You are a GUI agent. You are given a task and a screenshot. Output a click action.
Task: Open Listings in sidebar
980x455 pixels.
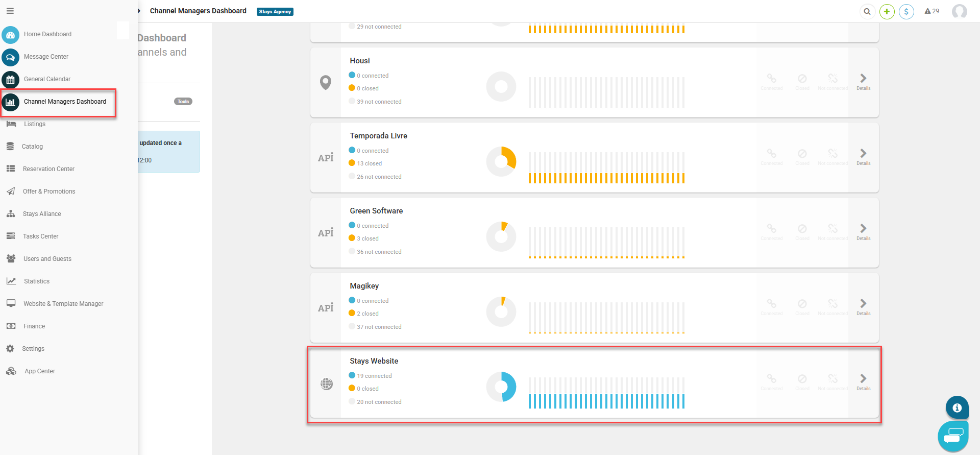click(x=35, y=124)
